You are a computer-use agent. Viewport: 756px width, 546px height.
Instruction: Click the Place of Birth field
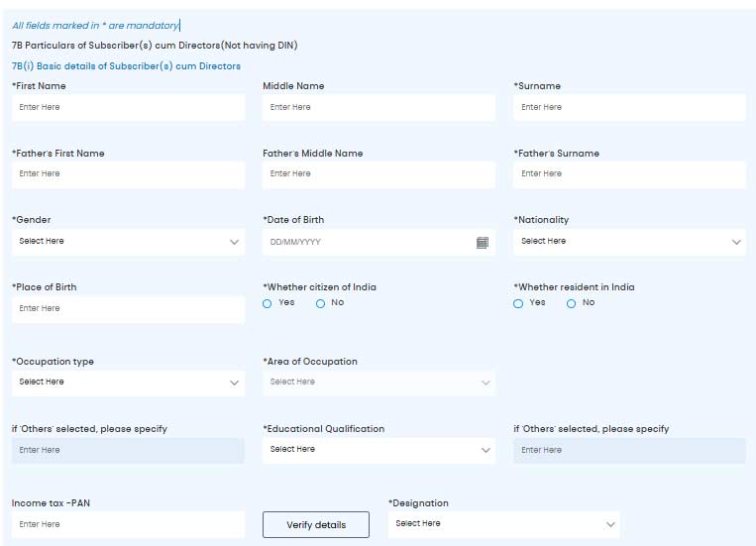tap(128, 309)
